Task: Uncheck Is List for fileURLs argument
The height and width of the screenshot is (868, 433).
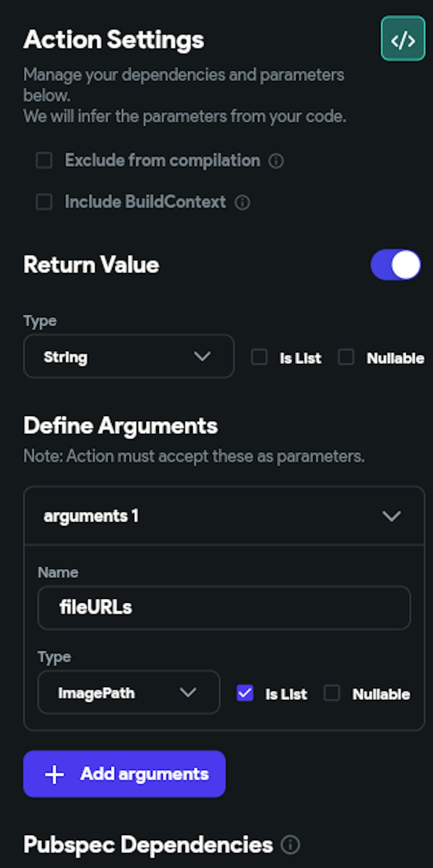Action: click(245, 693)
